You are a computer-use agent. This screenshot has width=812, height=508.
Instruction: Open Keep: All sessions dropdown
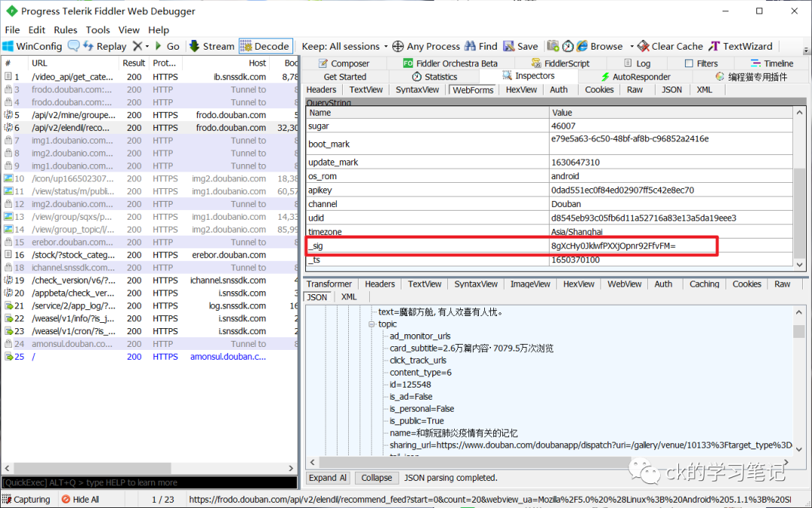pyautogui.click(x=344, y=46)
